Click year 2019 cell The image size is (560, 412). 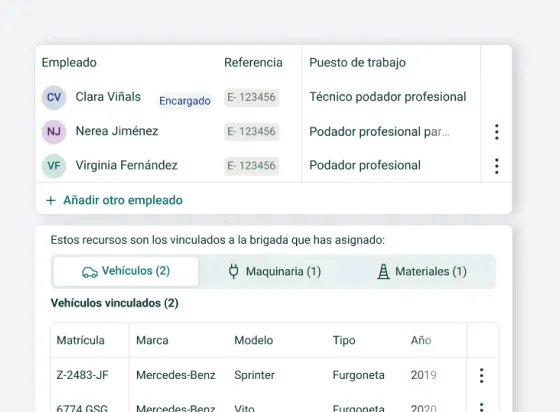pyautogui.click(x=424, y=375)
